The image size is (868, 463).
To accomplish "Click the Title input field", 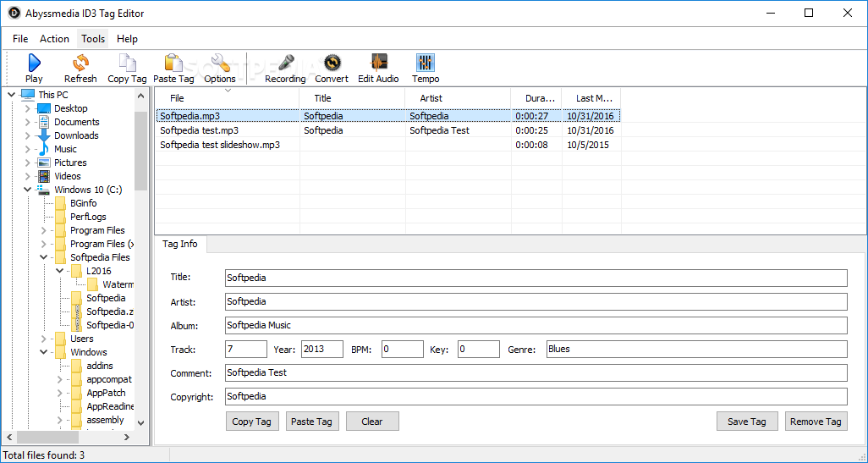I will (x=536, y=278).
